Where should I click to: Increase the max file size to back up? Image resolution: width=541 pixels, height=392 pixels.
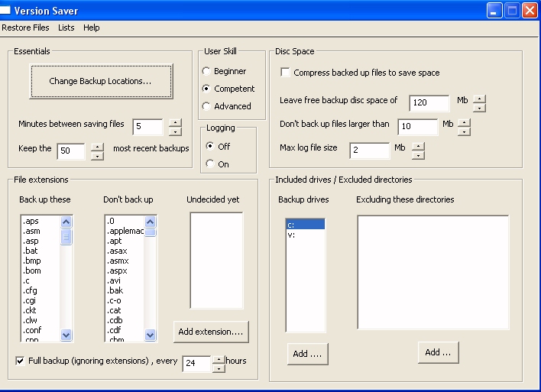click(464, 122)
